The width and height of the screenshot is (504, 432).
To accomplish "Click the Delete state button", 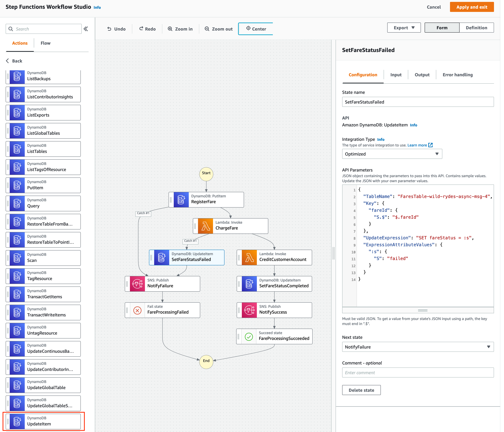I will (x=361, y=390).
